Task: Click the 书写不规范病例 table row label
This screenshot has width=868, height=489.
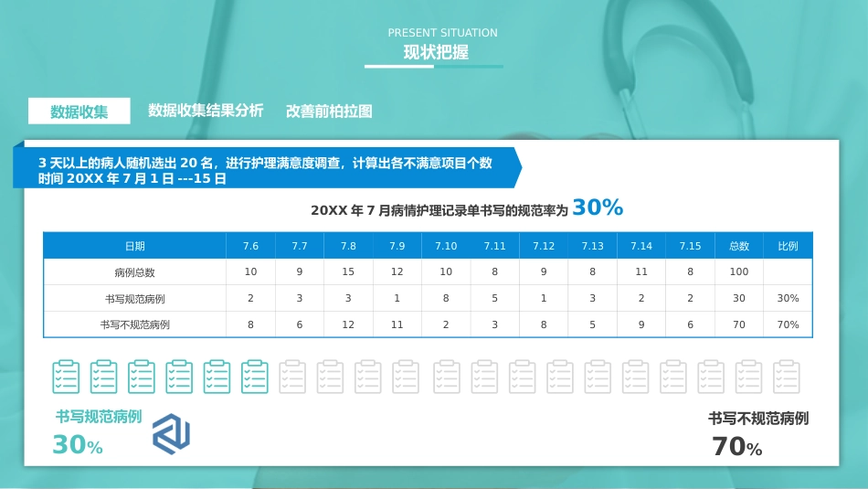Action: (134, 325)
